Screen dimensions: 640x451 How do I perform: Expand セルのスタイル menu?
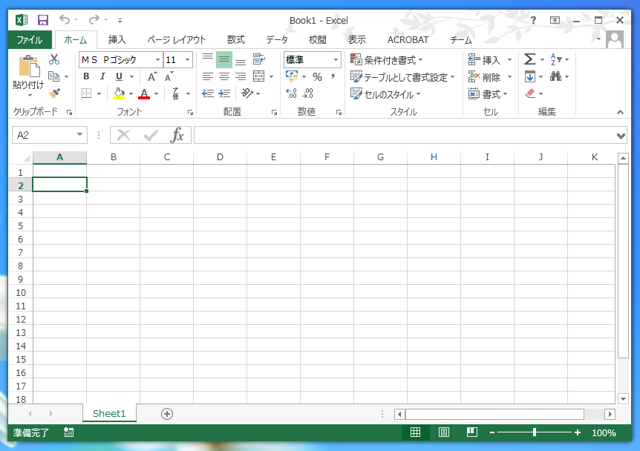pyautogui.click(x=385, y=94)
